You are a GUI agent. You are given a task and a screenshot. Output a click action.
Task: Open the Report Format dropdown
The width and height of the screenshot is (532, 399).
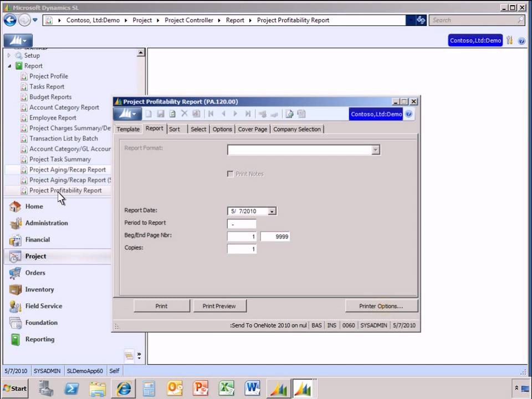[375, 150]
